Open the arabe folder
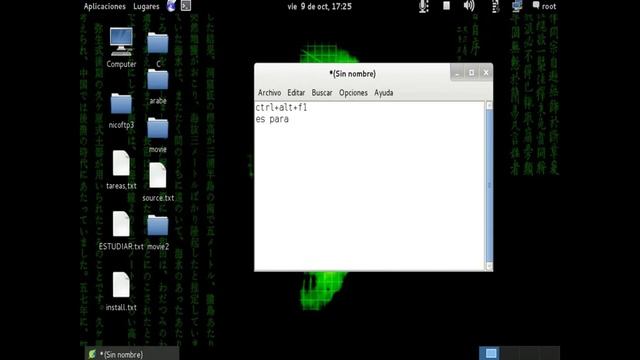 point(158,80)
